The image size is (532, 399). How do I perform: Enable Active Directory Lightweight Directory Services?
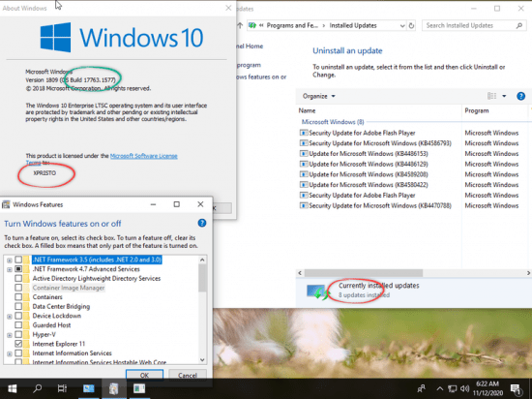click(x=18, y=279)
